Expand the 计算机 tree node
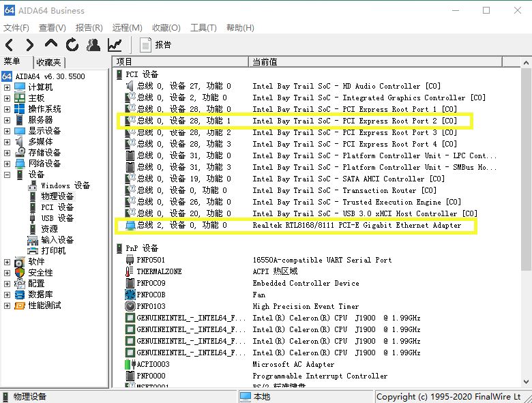 (7, 87)
